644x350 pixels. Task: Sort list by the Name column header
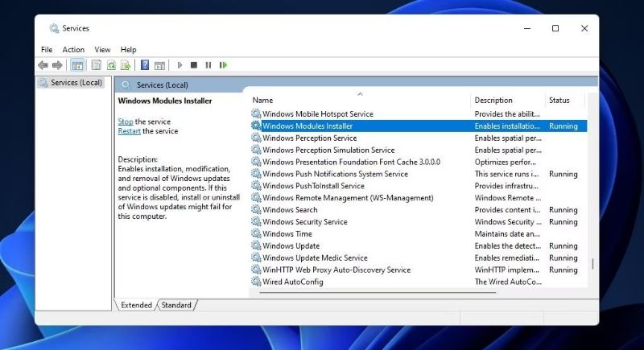coord(263,101)
